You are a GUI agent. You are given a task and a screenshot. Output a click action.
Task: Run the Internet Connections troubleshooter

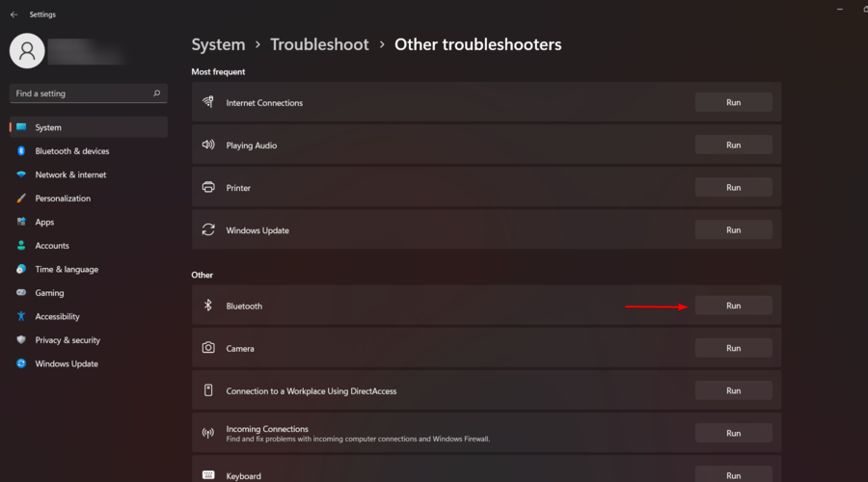coord(734,102)
